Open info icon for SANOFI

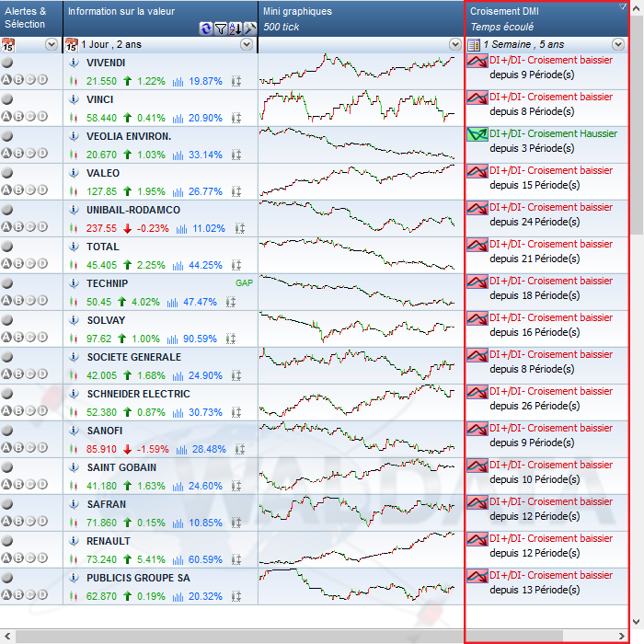[74, 431]
